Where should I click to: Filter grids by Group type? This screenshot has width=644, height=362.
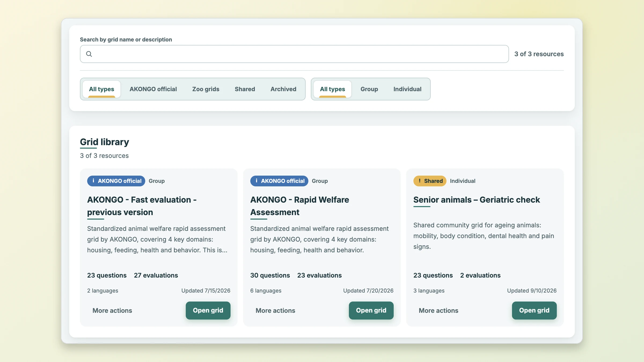[369, 89]
